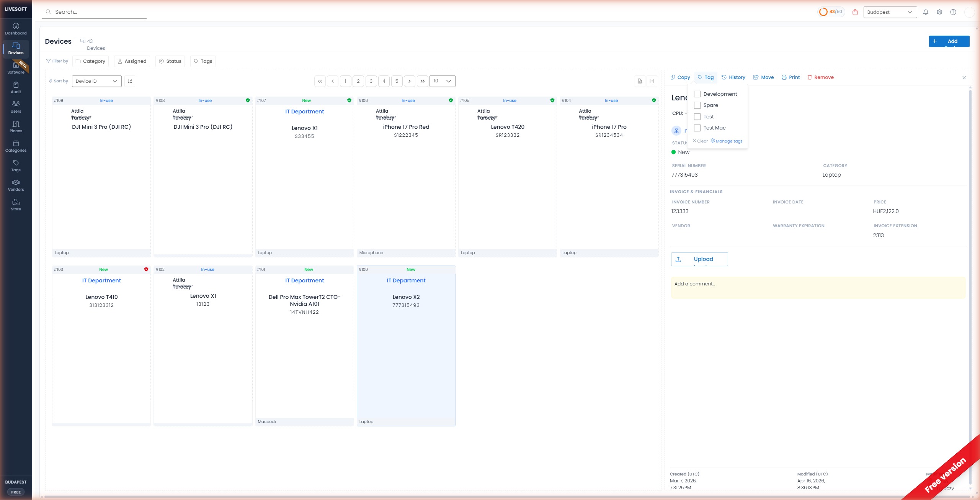Open the Tags filter dropdown

pyautogui.click(x=203, y=61)
